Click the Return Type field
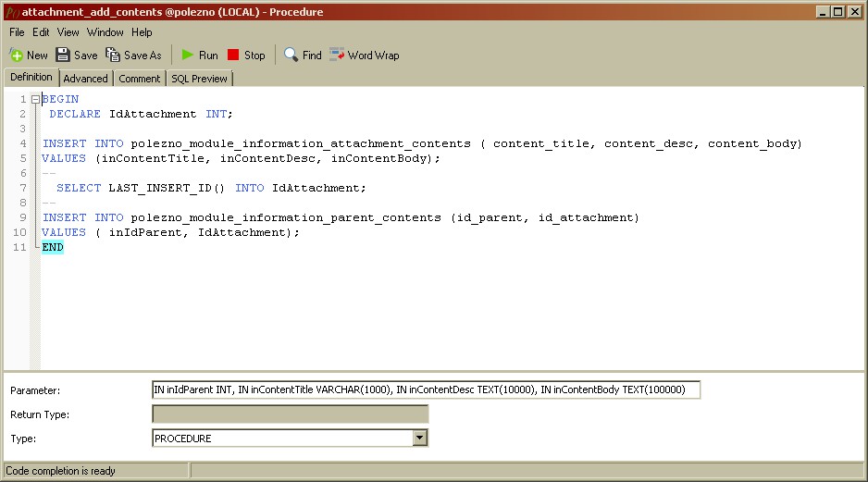 [x=290, y=414]
